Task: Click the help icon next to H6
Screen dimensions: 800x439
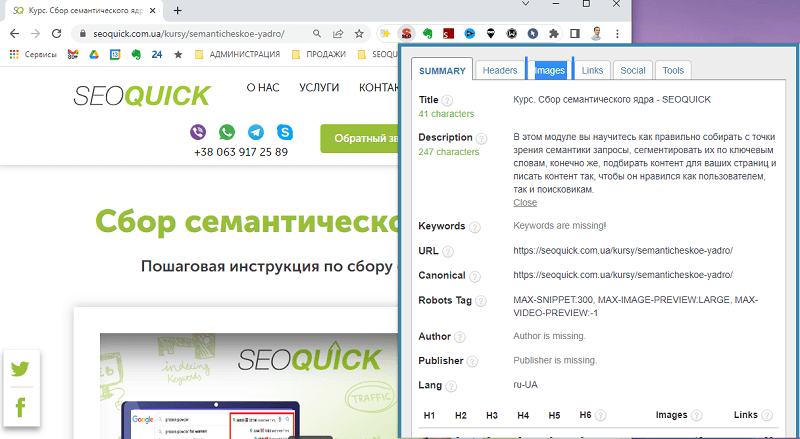Action: click(601, 416)
